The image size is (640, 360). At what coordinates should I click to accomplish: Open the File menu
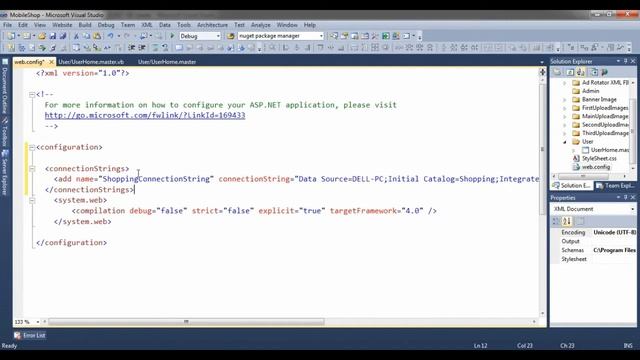(x=7, y=25)
